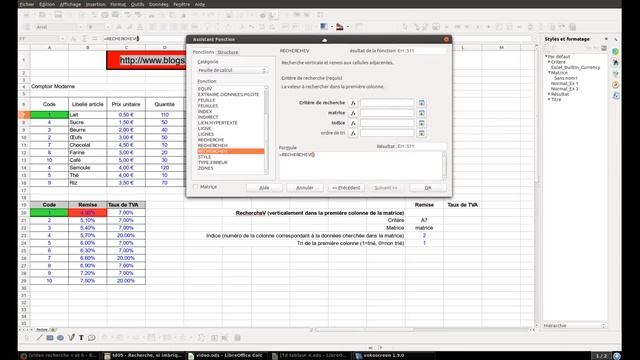The height and width of the screenshot is (360, 640).
Task: Select the Sans nom1 style
Action: 565,78
